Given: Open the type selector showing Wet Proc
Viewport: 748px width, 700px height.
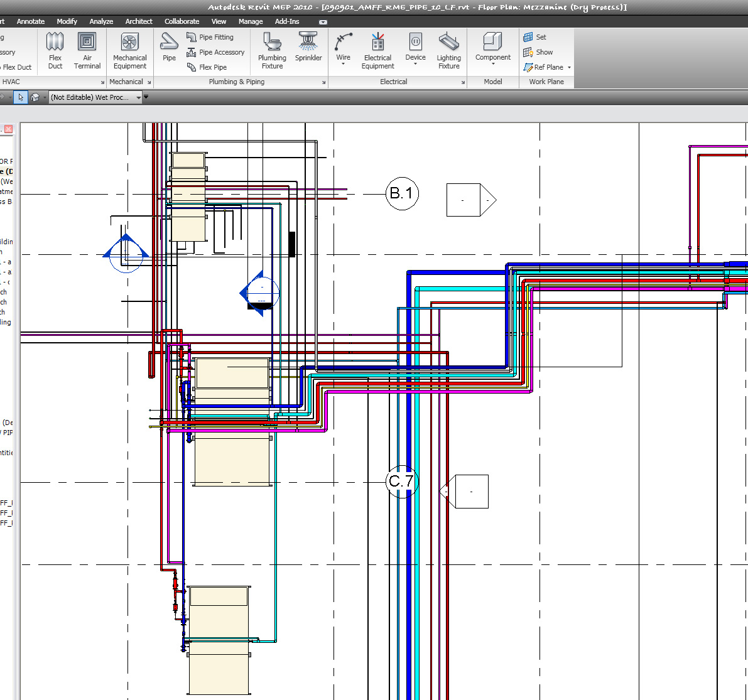Looking at the screenshot, I should point(94,97).
